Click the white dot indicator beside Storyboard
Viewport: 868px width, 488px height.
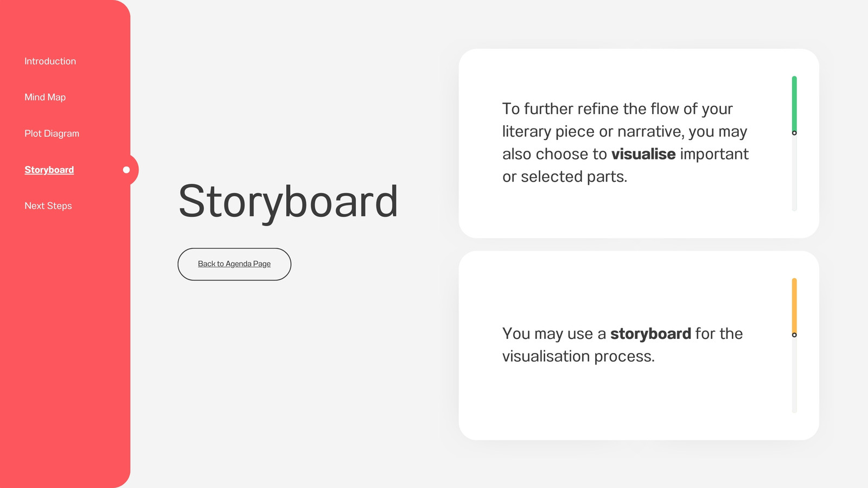click(126, 170)
